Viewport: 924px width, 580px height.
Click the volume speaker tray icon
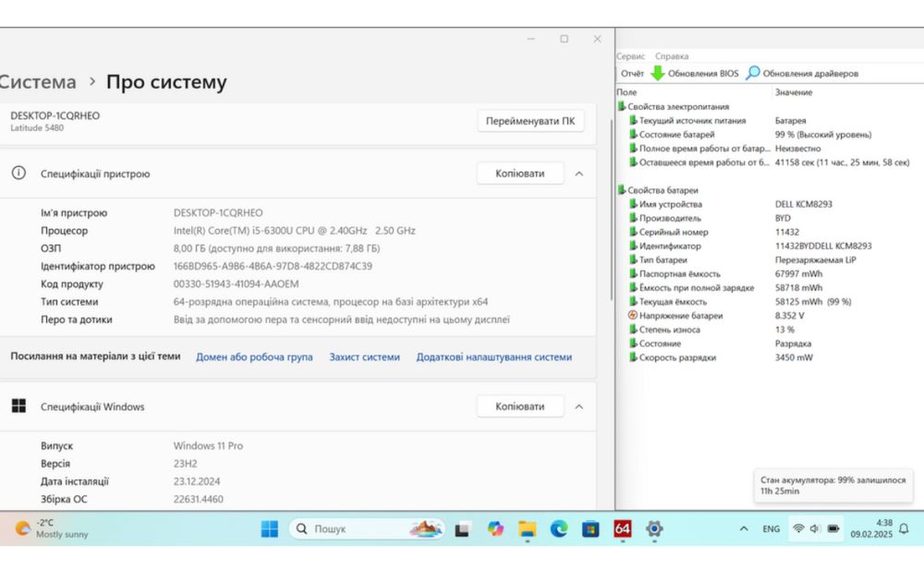(x=815, y=529)
